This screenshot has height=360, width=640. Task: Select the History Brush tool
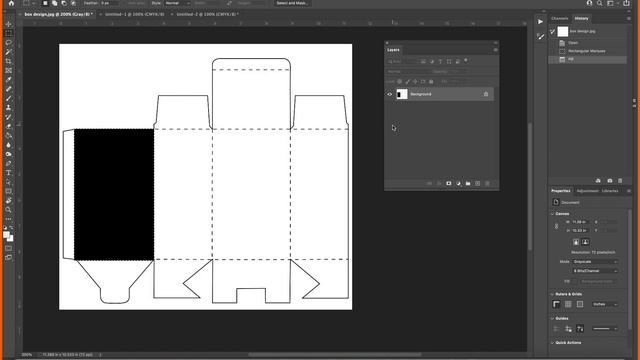point(8,117)
